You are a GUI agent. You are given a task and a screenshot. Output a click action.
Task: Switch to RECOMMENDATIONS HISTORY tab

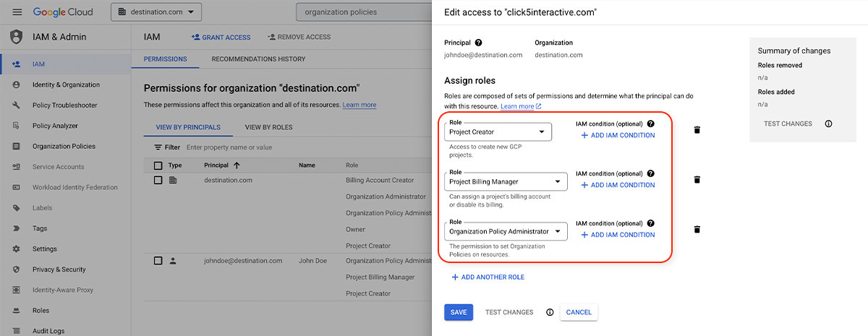click(258, 59)
